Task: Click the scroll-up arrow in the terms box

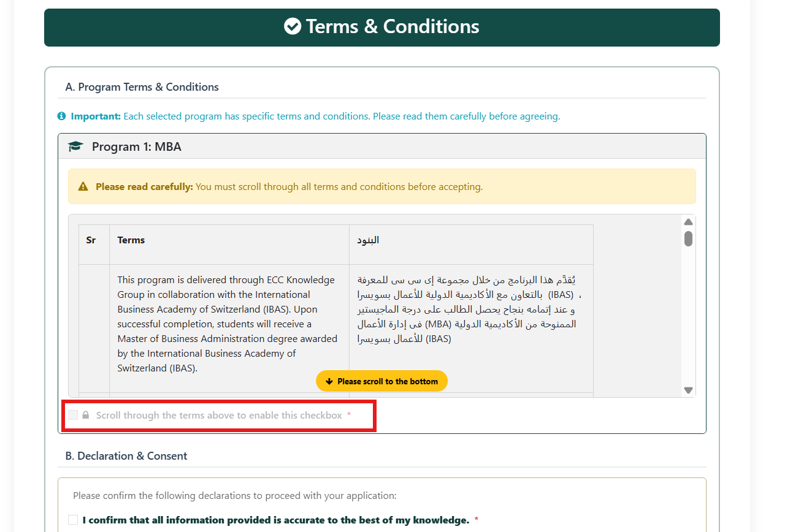Action: (x=688, y=222)
